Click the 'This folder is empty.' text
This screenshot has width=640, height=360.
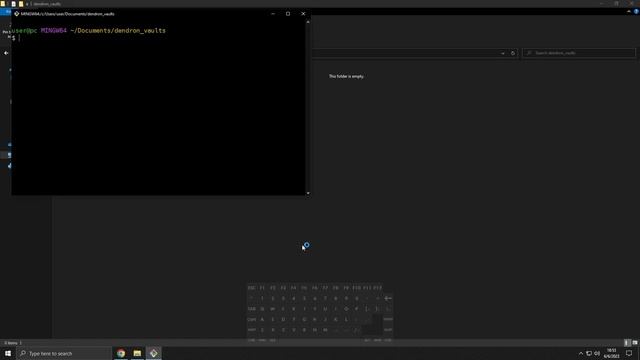346,76
